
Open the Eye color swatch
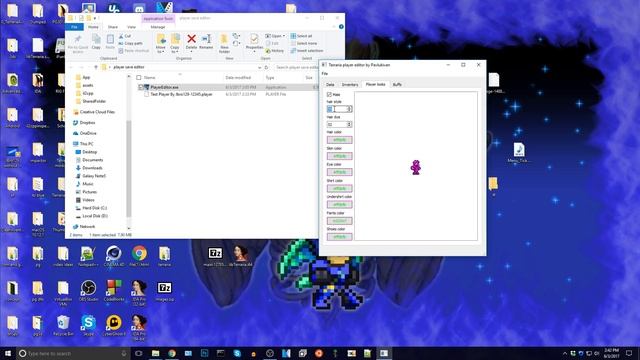pos(339,172)
